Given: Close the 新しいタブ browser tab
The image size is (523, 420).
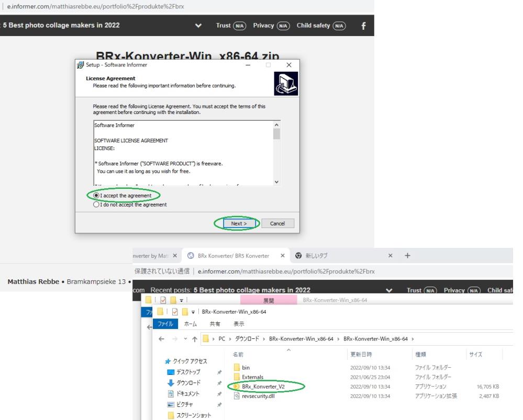Looking at the screenshot, I should point(390,256).
